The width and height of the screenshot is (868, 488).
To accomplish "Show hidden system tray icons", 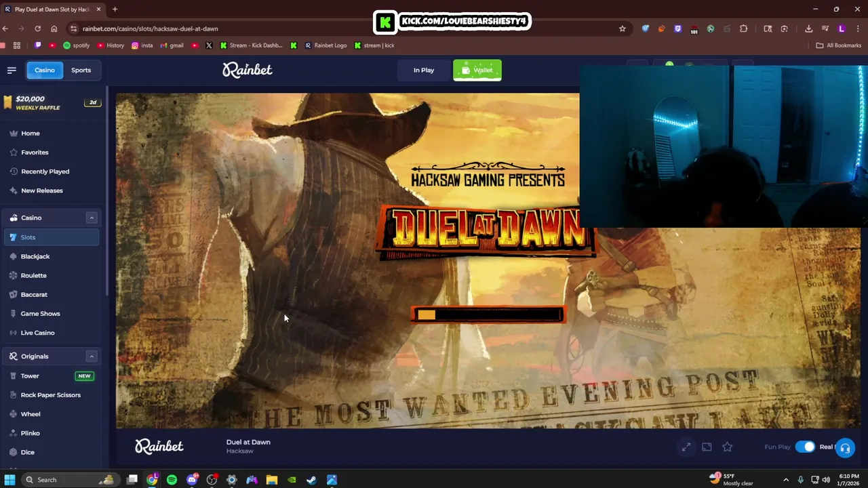I will (786, 480).
